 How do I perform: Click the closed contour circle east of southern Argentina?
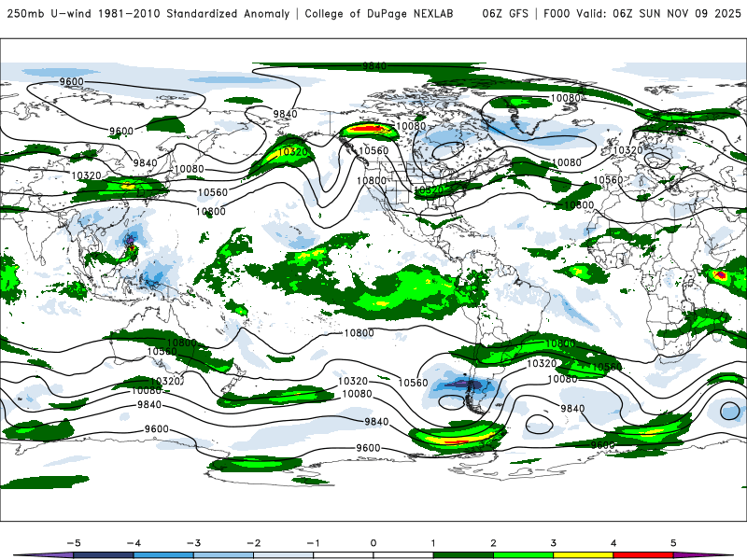539,424
